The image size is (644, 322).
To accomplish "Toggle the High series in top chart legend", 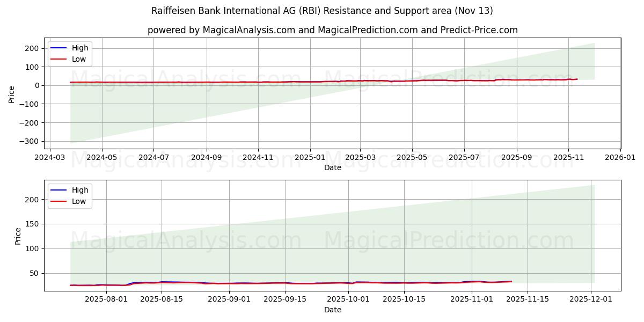I will coord(79,48).
